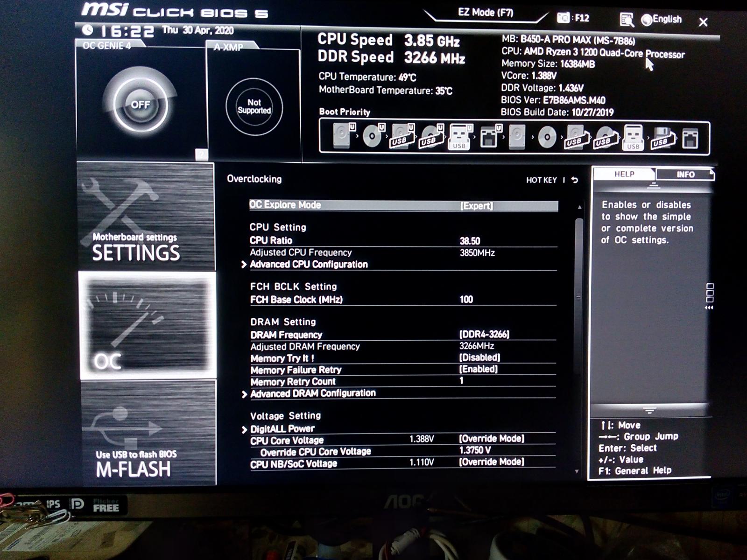Select the legacy CD/DVD boot icon
The image size is (747, 560).
click(x=546, y=138)
